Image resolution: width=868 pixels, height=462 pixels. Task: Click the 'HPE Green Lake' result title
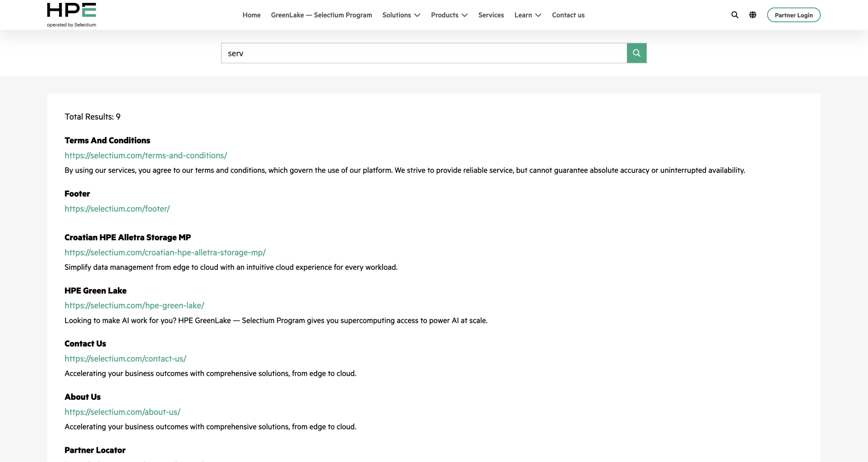(95, 291)
